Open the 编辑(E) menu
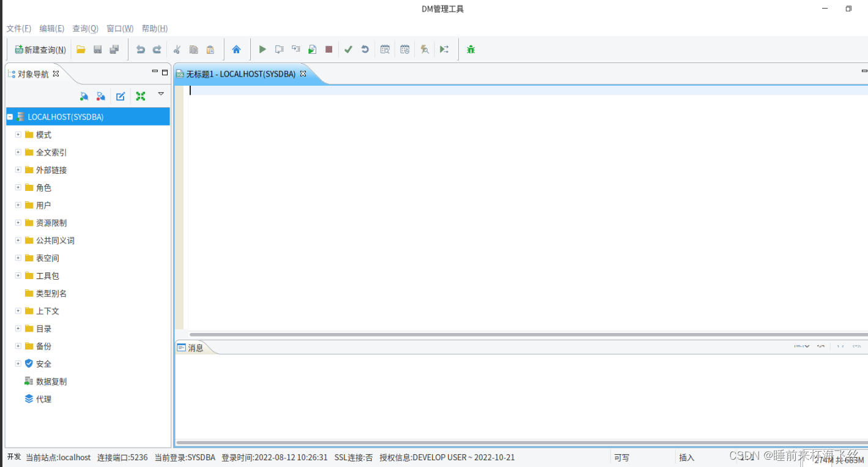868x467 pixels. point(52,29)
